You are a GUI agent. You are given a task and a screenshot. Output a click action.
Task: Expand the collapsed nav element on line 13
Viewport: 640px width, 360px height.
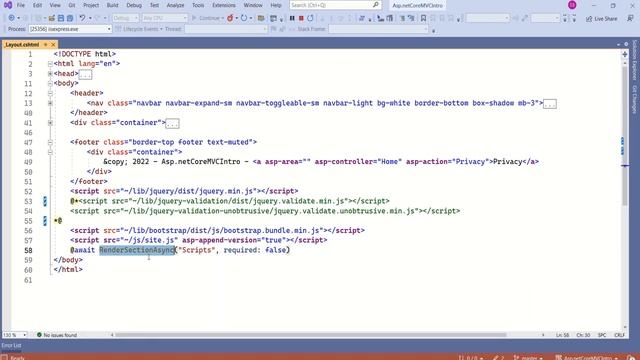[50, 103]
